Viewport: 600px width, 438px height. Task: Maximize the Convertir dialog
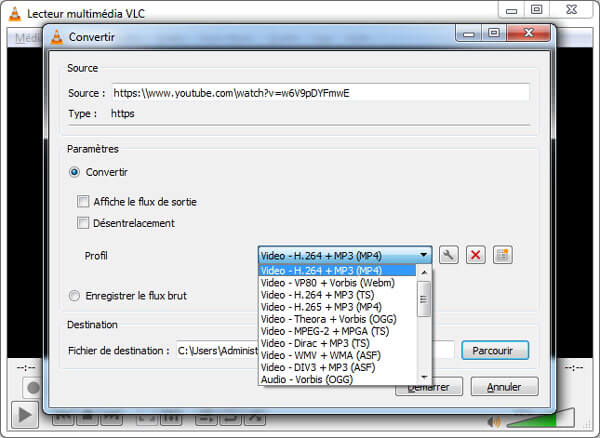[x=494, y=33]
